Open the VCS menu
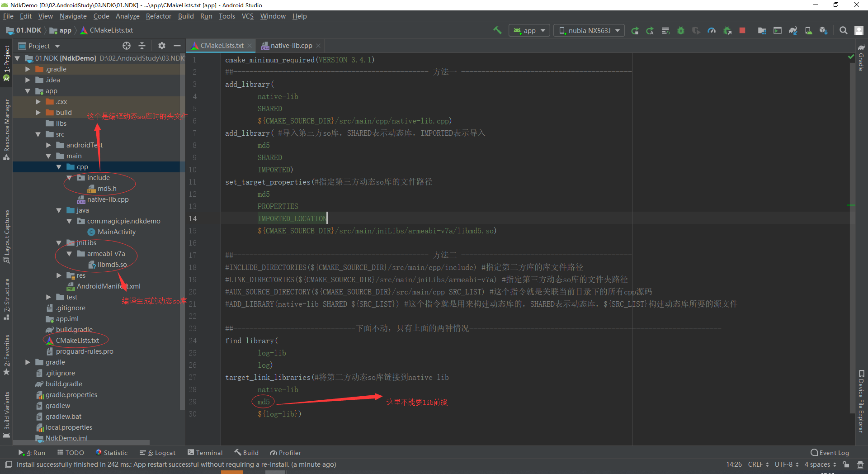Screen dimensions: 868x474 pos(247,16)
